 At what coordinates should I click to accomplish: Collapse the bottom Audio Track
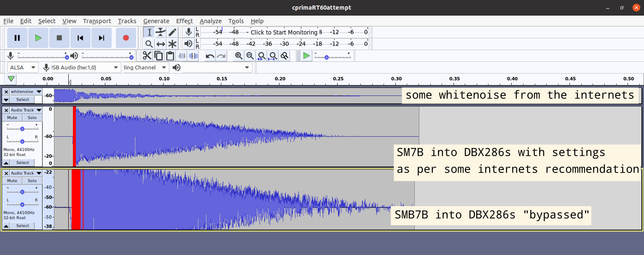point(6,226)
